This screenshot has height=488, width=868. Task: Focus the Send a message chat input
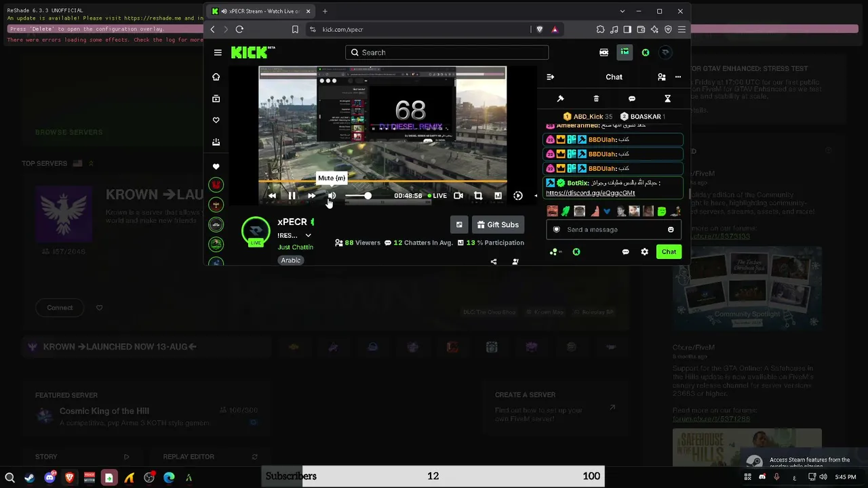(x=614, y=230)
